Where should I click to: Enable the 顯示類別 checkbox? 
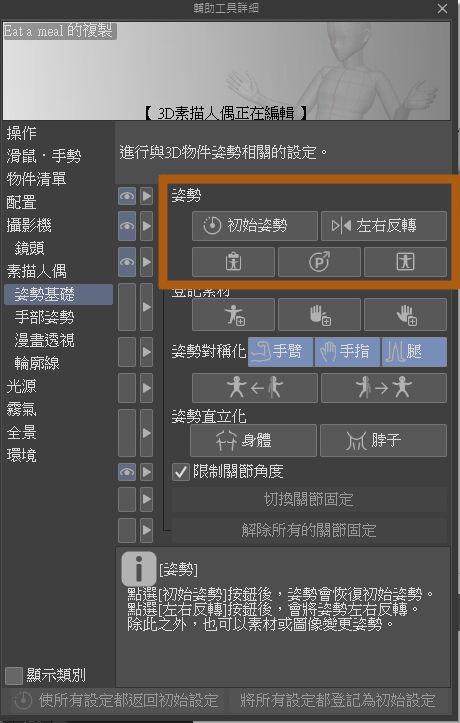pyautogui.click(x=14, y=676)
